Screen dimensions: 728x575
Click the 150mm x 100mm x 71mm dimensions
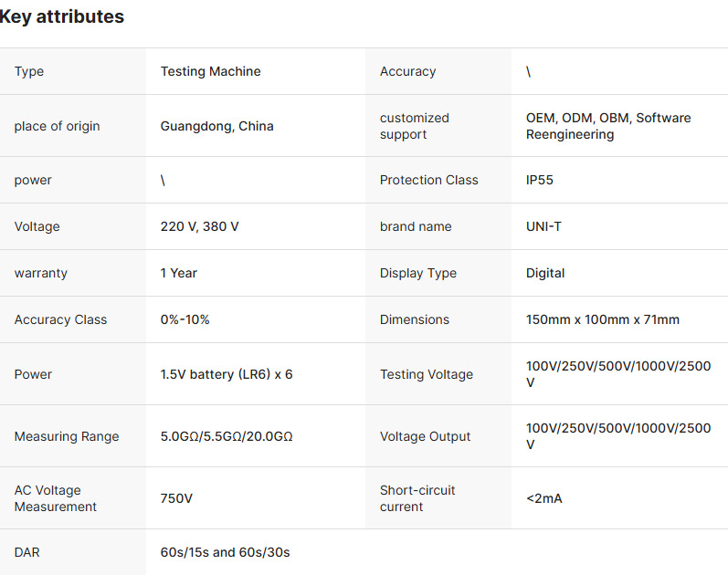pos(603,319)
